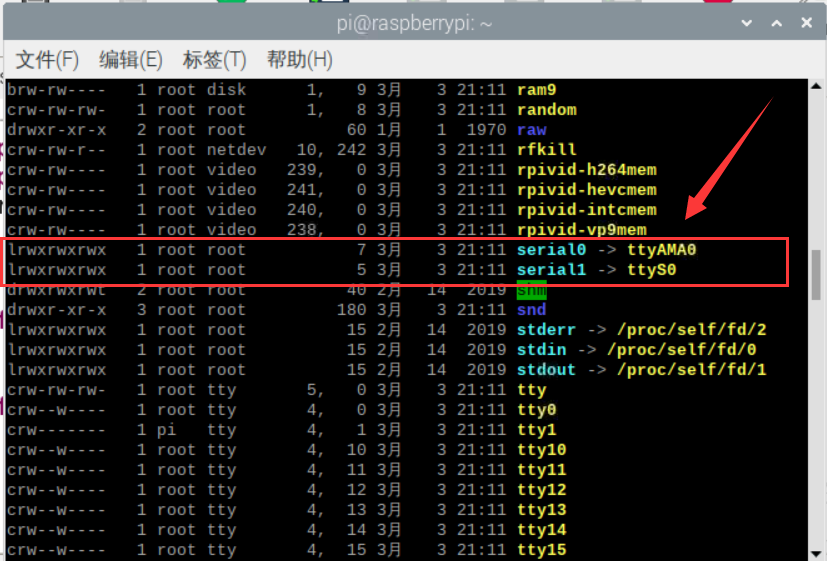Click the terminal scrollbar thumb
Viewport: 827px width, 561px height.
[x=816, y=274]
